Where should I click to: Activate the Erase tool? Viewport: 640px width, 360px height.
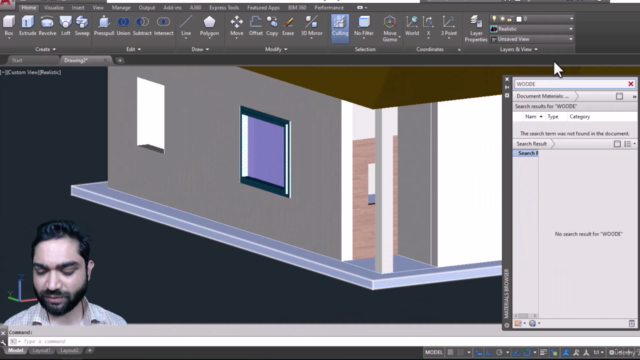288,25
